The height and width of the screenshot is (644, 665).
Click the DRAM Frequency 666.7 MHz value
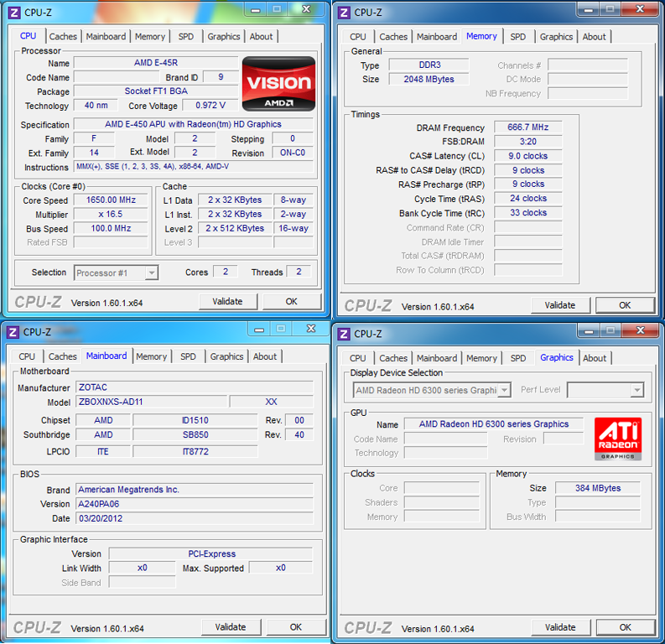tap(528, 127)
